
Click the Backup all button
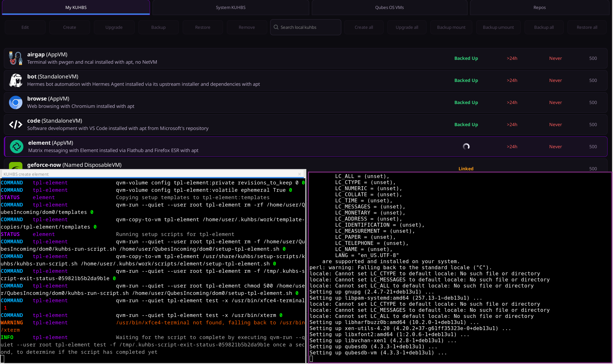coord(544,27)
